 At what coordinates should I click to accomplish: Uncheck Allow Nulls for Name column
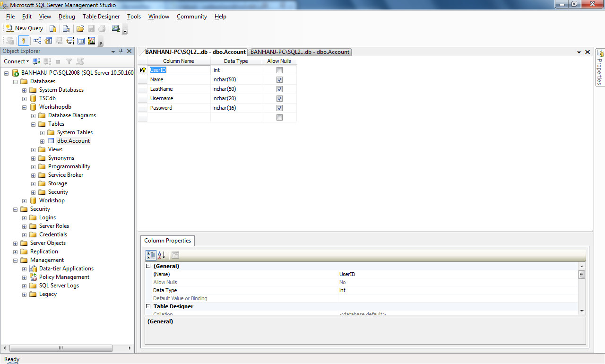pos(279,79)
